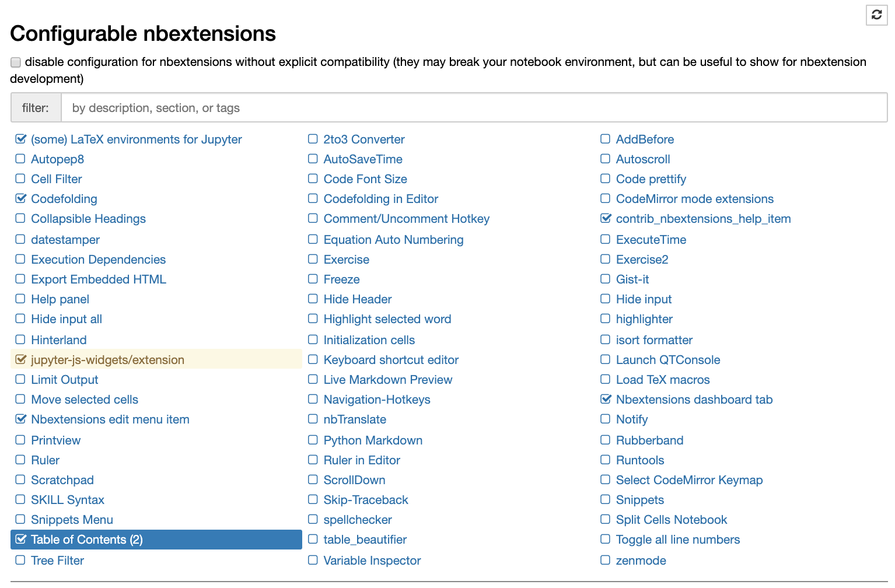Open the Code prettify extension
Viewport: 895px width, 588px height.
651,179
